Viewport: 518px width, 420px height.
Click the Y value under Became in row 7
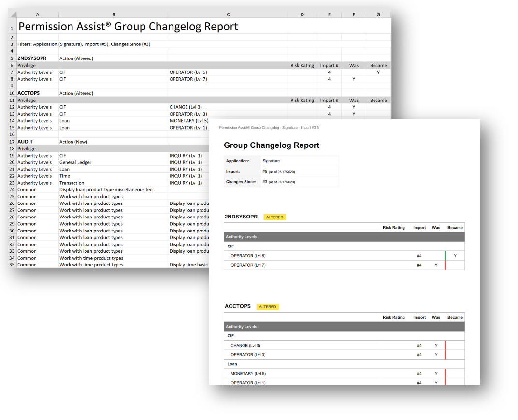click(378, 72)
